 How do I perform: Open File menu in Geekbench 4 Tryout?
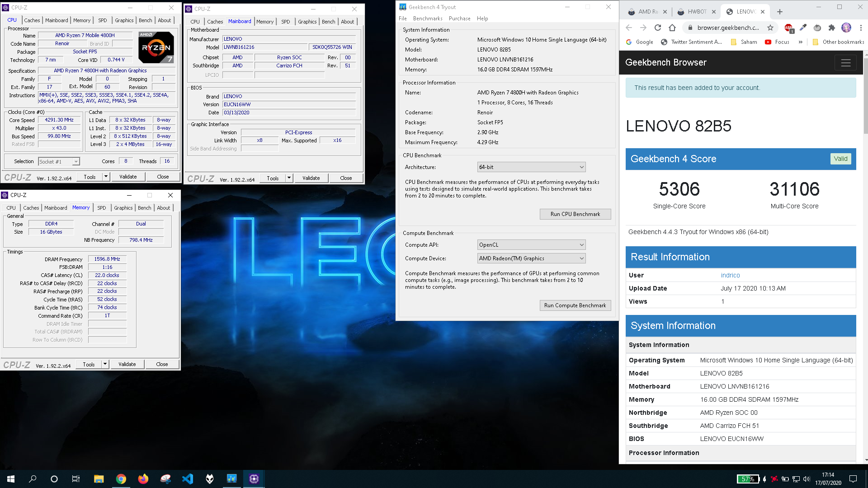(x=403, y=19)
